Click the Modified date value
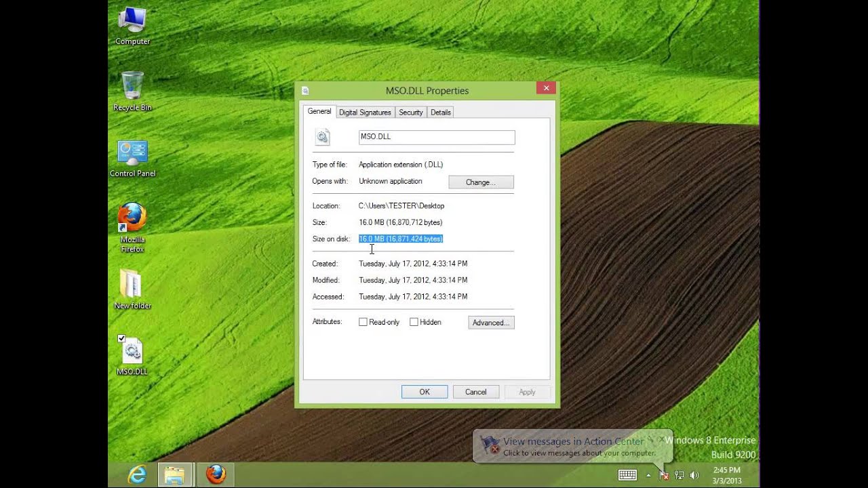 [413, 280]
